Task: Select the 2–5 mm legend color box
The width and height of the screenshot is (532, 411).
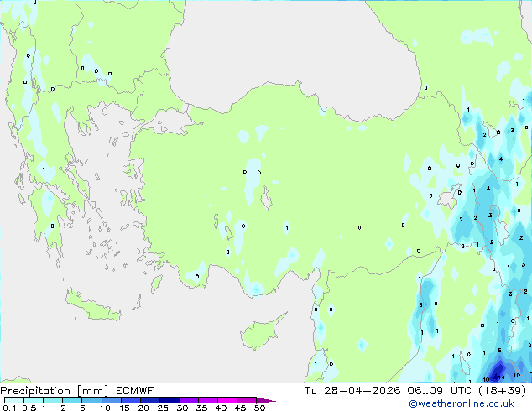Action: [72, 400]
